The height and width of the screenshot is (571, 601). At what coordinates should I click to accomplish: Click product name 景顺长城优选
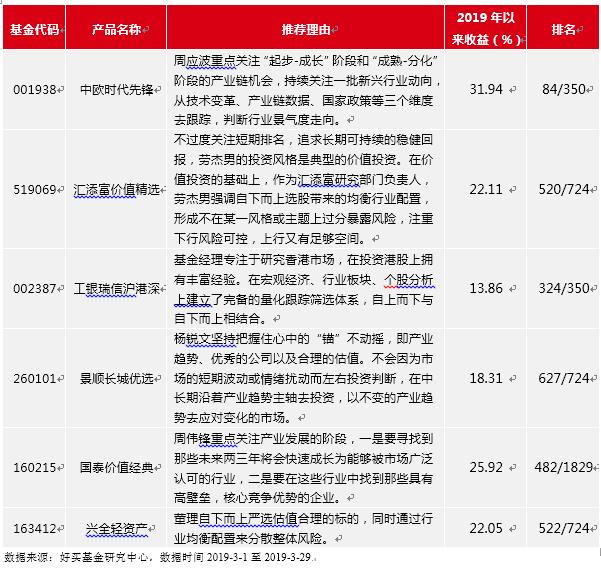(117, 379)
